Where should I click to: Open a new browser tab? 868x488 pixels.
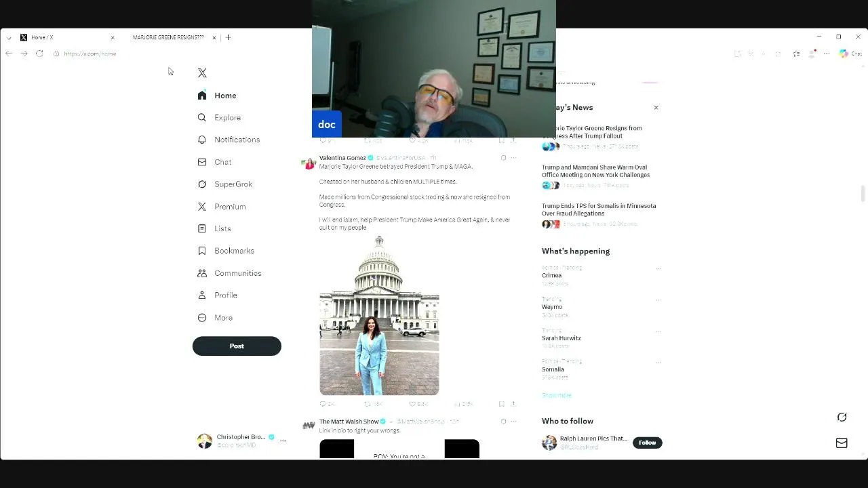coord(229,37)
